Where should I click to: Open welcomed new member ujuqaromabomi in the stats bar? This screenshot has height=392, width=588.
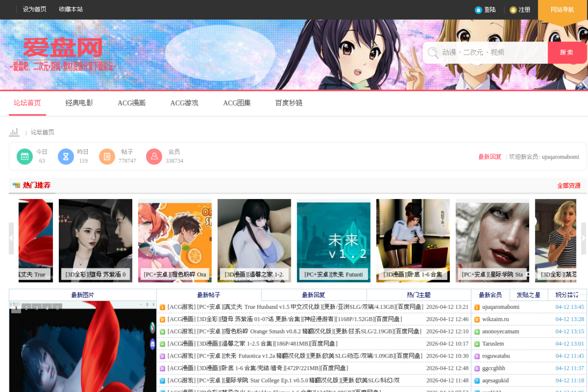point(560,157)
